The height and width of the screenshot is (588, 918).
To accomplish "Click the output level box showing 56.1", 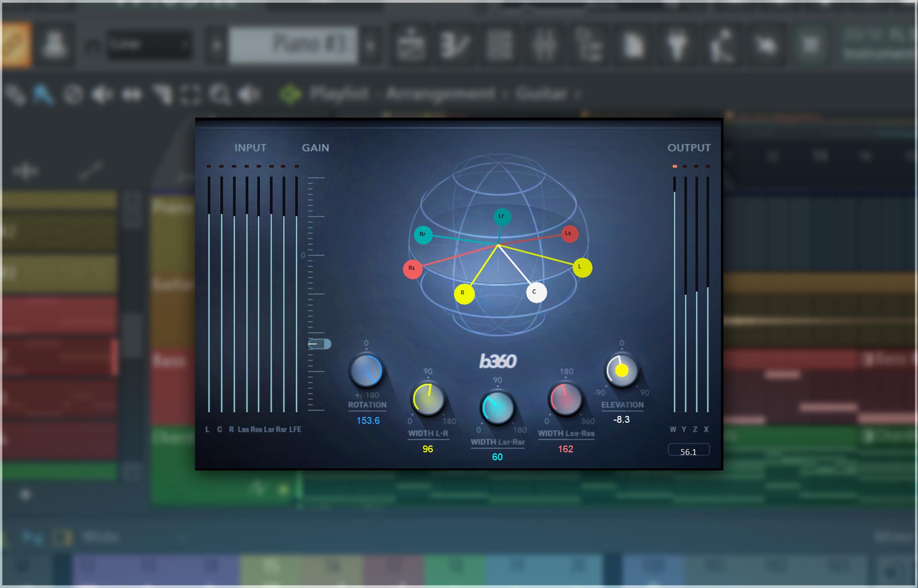I will [688, 451].
